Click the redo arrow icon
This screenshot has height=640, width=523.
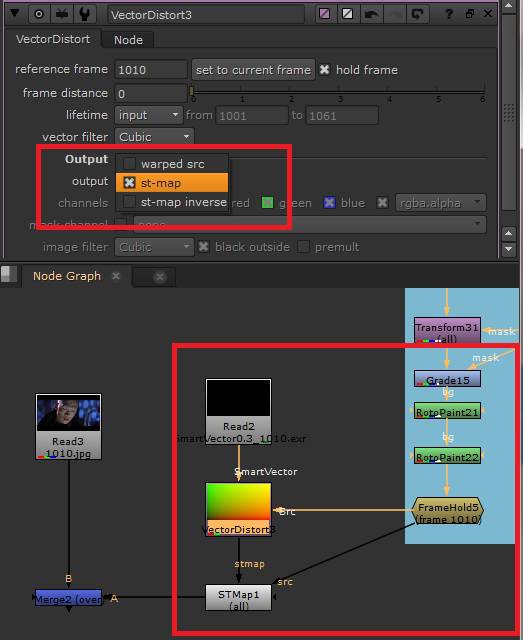pyautogui.click(x=395, y=14)
